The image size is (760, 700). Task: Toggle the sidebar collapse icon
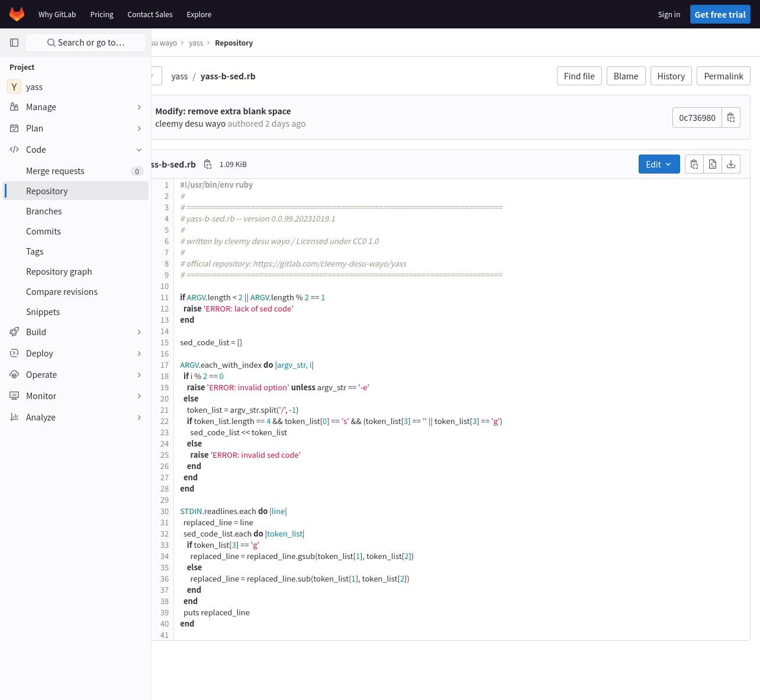[14, 43]
